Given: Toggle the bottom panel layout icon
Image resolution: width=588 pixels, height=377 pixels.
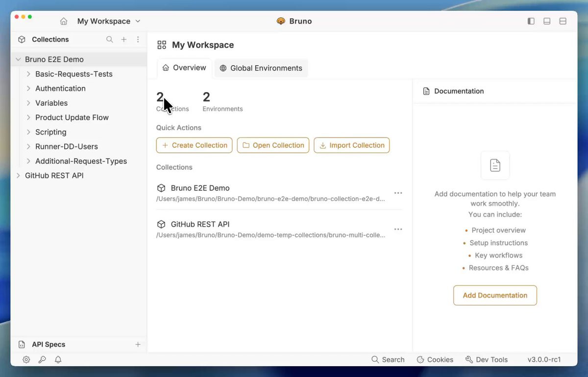Looking at the screenshot, I should click(x=547, y=22).
